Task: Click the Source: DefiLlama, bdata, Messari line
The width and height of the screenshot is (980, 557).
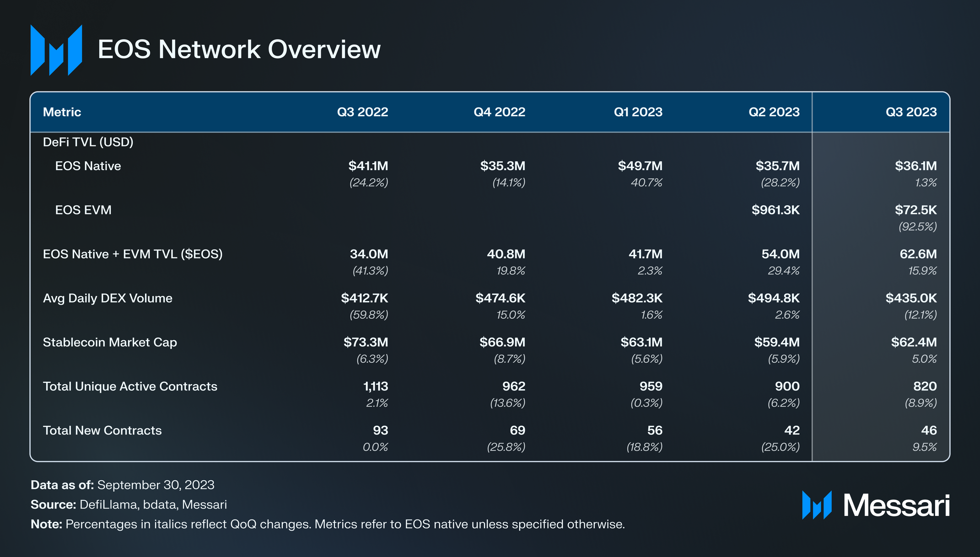Action: pos(129,504)
